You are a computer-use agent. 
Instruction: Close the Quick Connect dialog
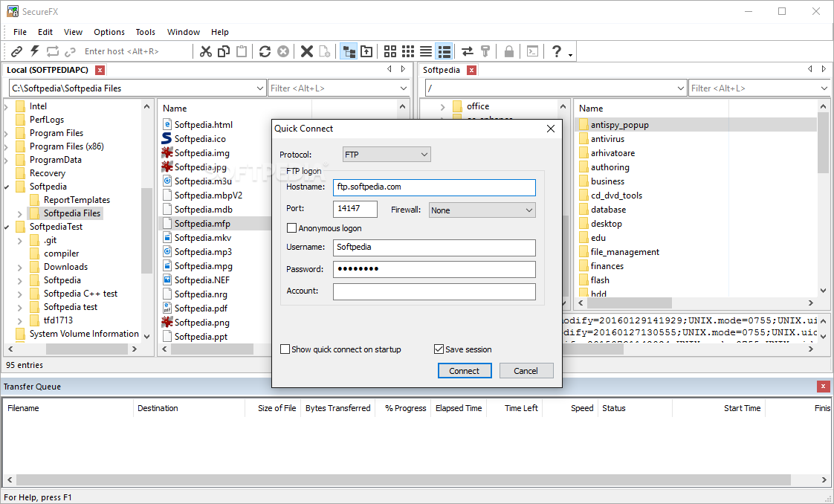coord(551,129)
